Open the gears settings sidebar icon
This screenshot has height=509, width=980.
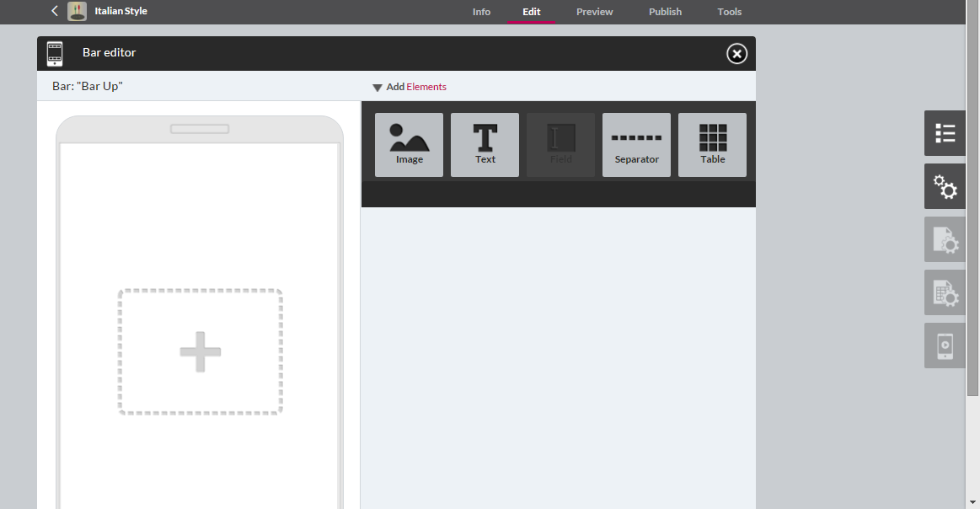945,186
